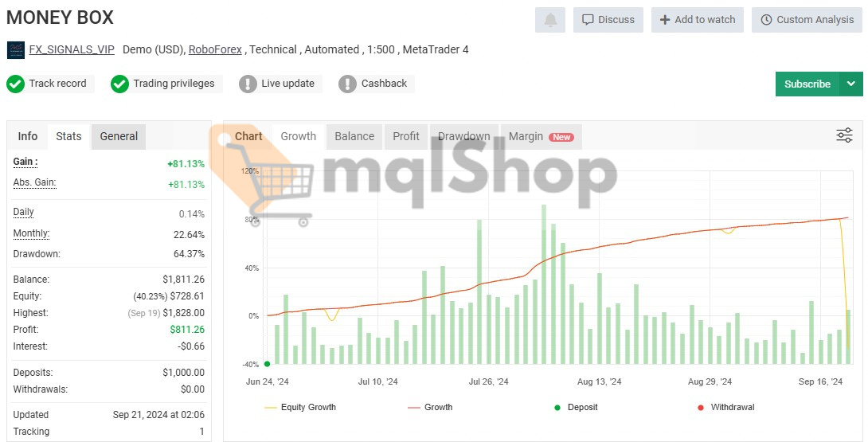This screenshot has height=442, width=868.
Task: Click the Live update warning icon
Action: pos(248,84)
